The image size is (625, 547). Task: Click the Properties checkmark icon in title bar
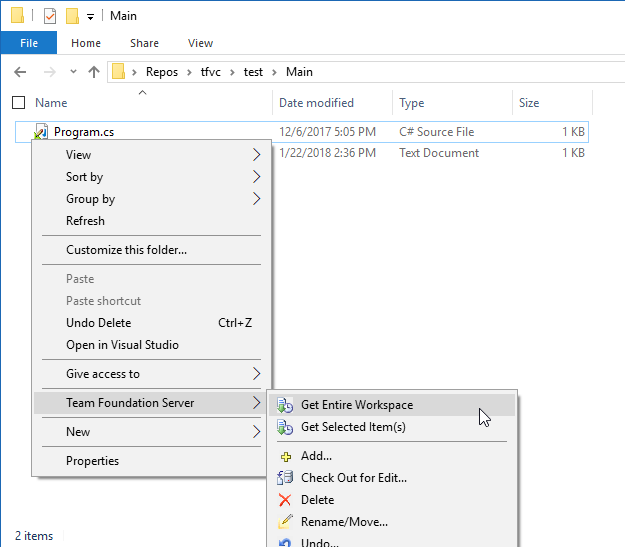tap(50, 16)
